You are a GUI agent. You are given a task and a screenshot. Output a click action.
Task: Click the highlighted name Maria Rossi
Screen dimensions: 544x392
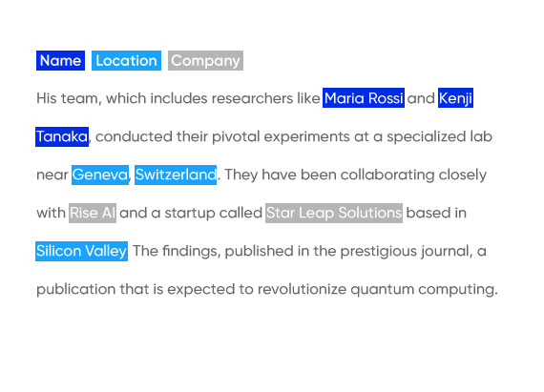click(x=364, y=98)
